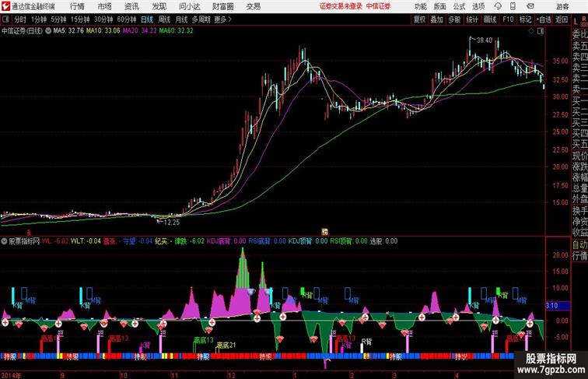
Task: Click MA60: 32.32 value label
Action: point(177,31)
